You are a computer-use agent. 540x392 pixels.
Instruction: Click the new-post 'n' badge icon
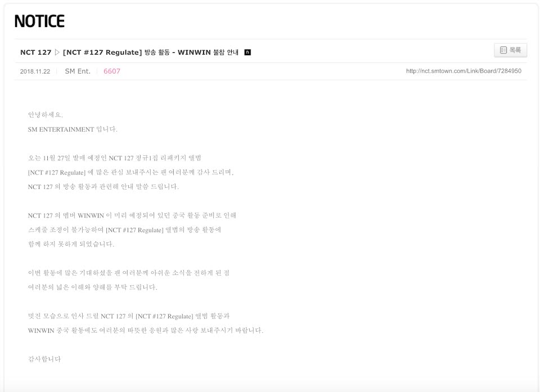click(247, 52)
